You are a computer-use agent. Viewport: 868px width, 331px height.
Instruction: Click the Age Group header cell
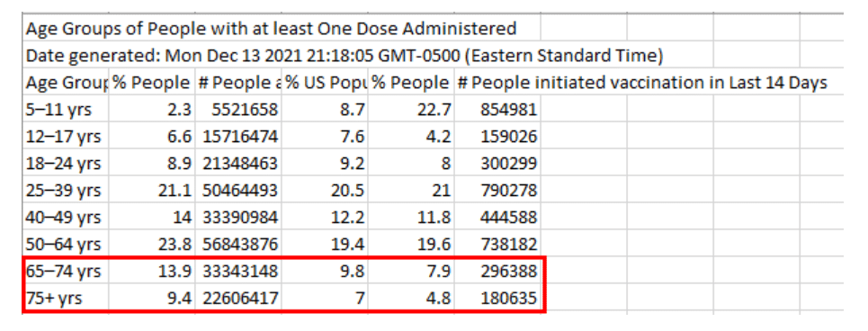click(x=66, y=83)
